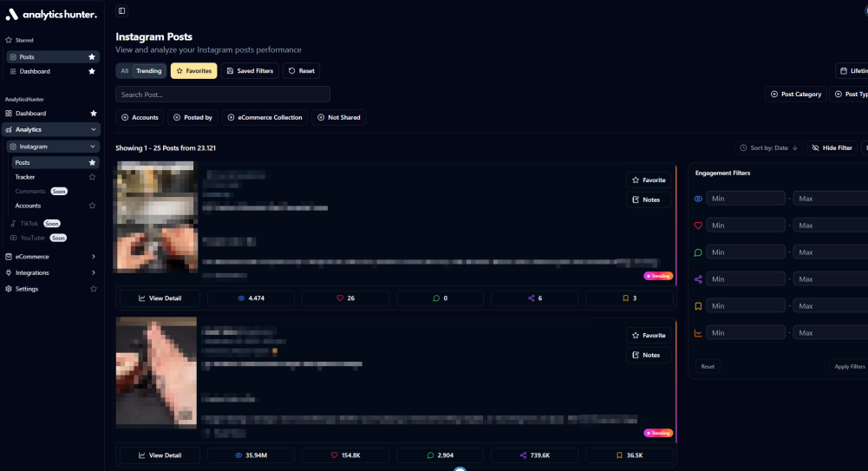Unstar Posts in the Starred section
The width and height of the screenshot is (868, 471).
pyautogui.click(x=92, y=57)
